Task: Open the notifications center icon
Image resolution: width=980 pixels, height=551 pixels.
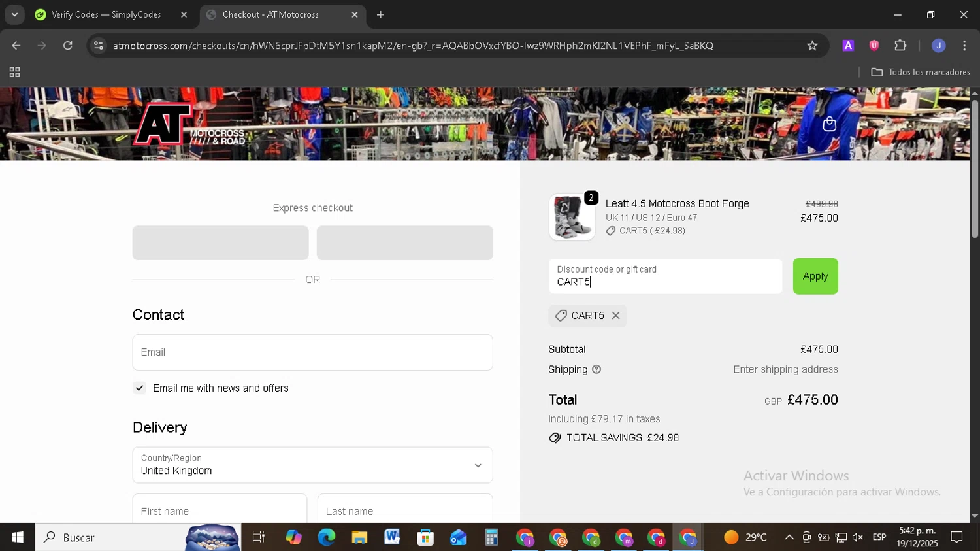Action: (x=956, y=537)
